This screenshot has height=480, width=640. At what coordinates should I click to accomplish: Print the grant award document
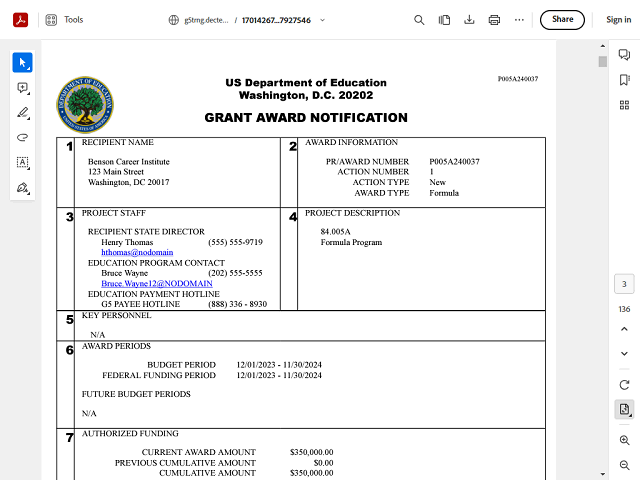coord(494,20)
